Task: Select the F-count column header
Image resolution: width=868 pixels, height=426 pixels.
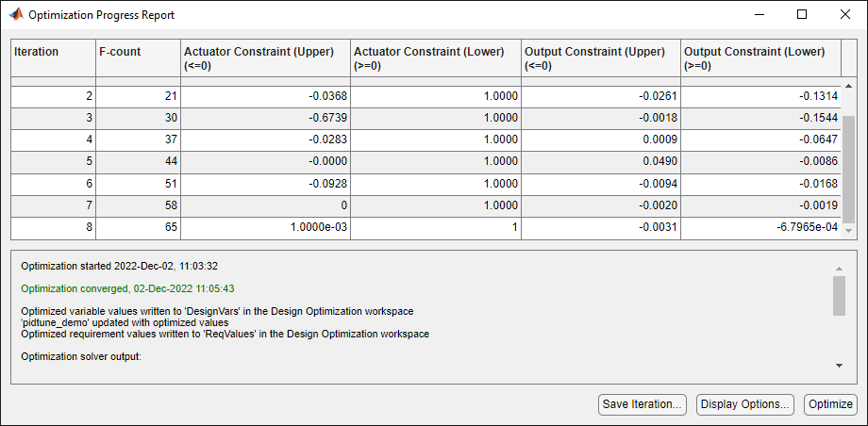Action: [x=139, y=57]
